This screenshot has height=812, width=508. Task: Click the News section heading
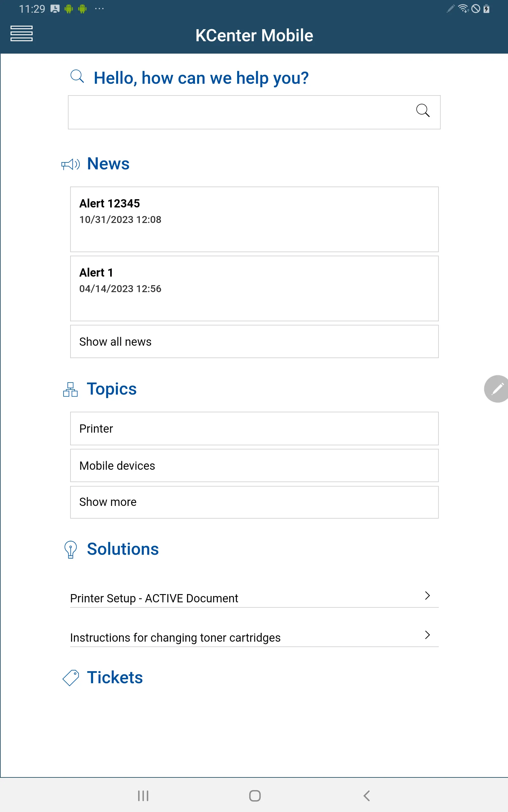108,164
